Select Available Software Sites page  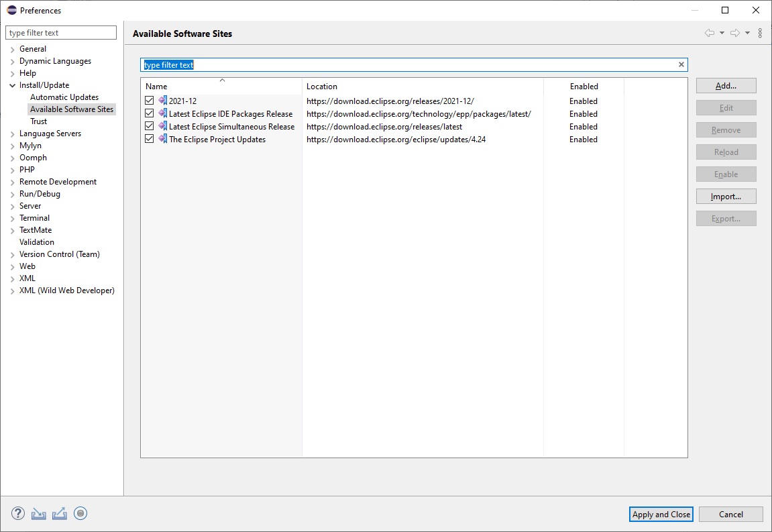(71, 109)
